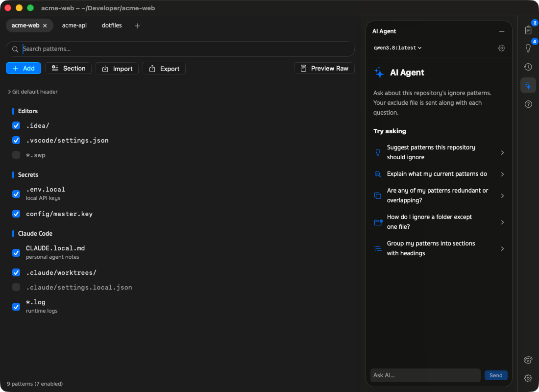The height and width of the screenshot is (392, 539).
Task: Open Preview Raw
Action: pos(324,68)
